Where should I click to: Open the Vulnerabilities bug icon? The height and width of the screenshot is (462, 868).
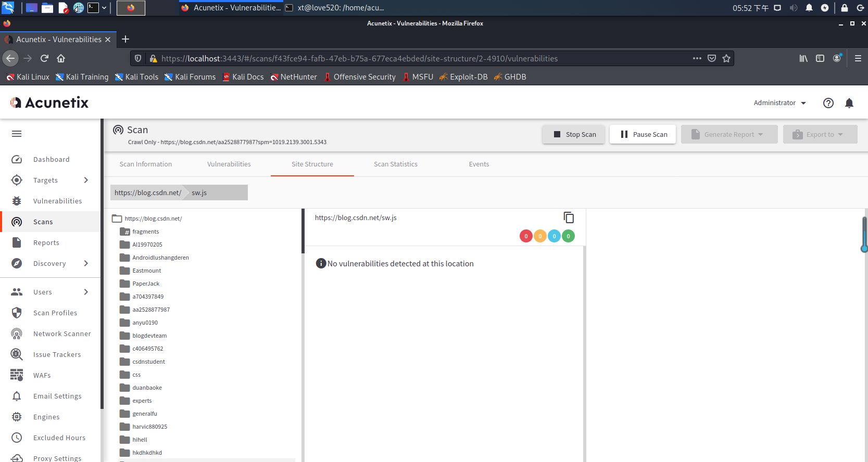click(17, 201)
